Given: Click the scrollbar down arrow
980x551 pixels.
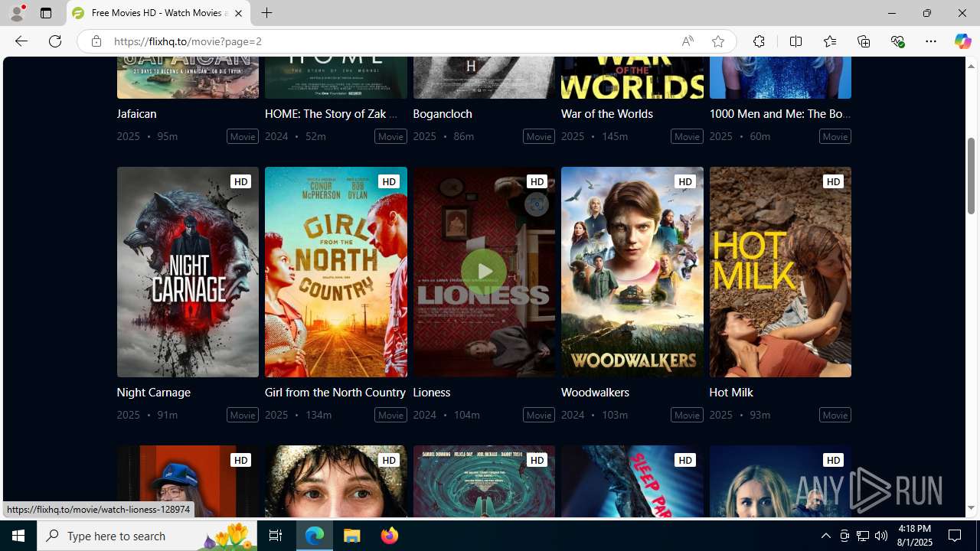Looking at the screenshot, I should click(x=971, y=508).
